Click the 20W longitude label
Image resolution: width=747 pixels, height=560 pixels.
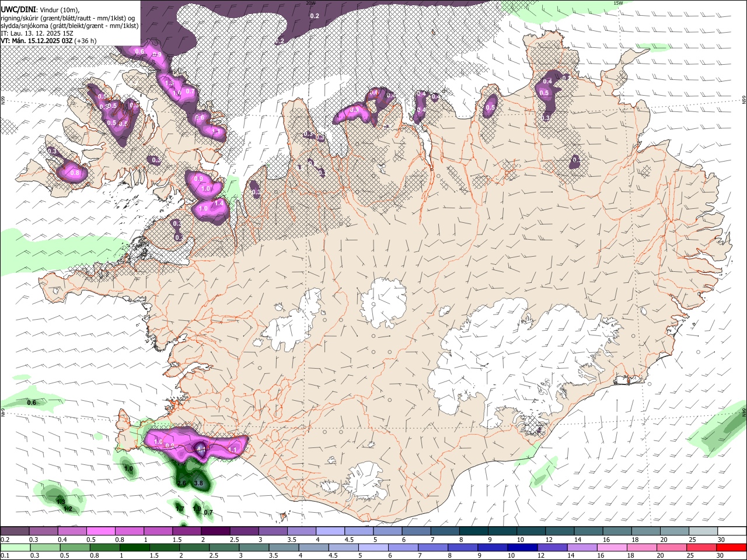tap(310, 3)
